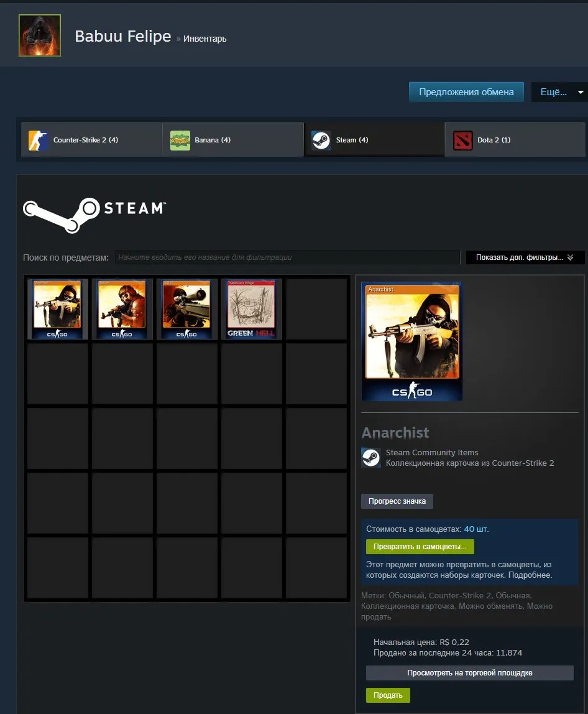Click the Banana game icon
This screenshot has width=588, height=714.
180,140
